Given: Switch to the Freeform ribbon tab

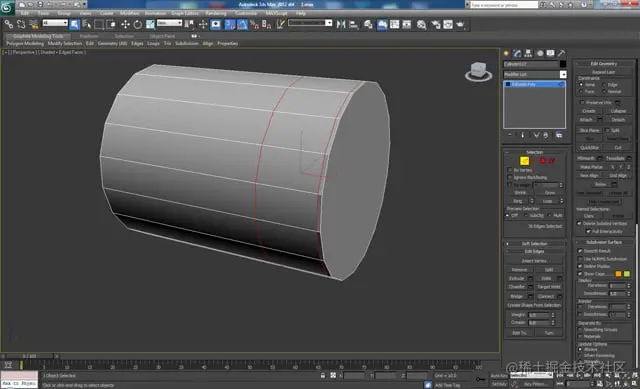Looking at the screenshot, I should tap(89, 36).
